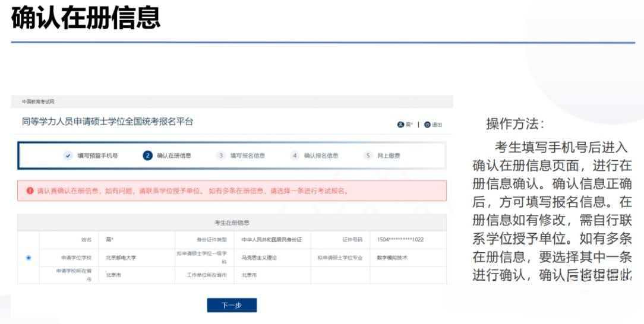Select the radio button for 北京邮电大学 record
The image size is (644, 324).
click(x=29, y=258)
